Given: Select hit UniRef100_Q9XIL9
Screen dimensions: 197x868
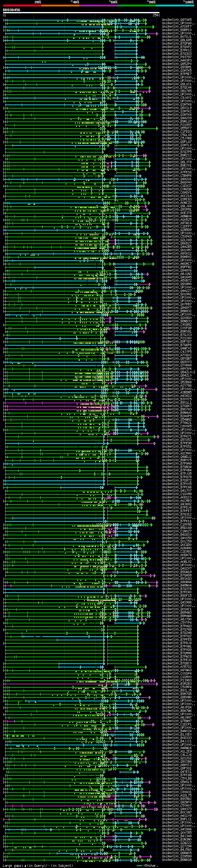Looking at the screenshot, I should [x=177, y=108].
